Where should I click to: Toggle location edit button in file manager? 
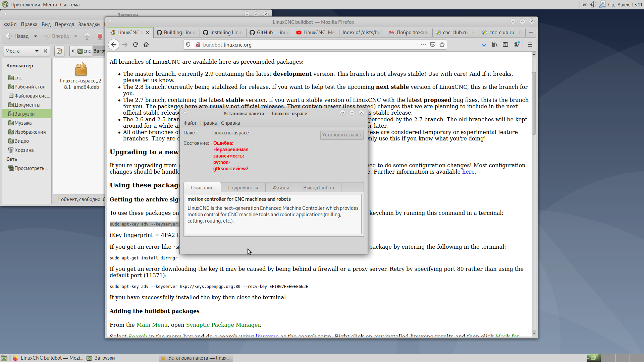coord(59,51)
